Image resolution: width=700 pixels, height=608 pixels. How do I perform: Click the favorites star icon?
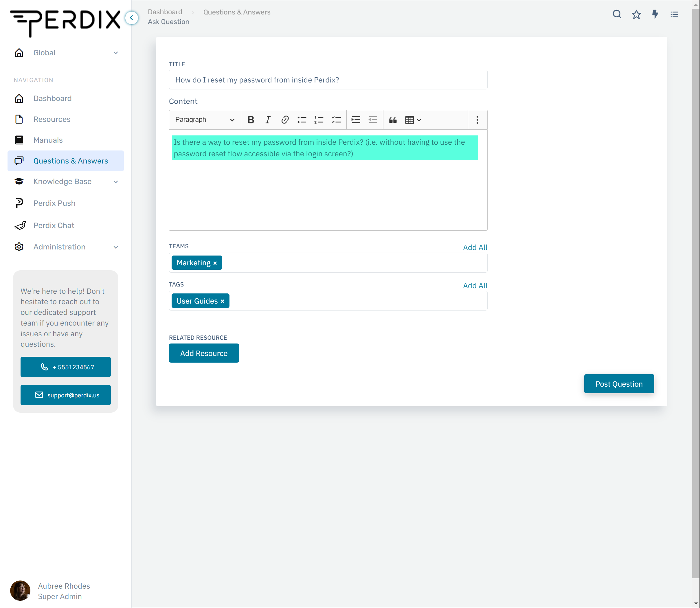click(x=636, y=14)
